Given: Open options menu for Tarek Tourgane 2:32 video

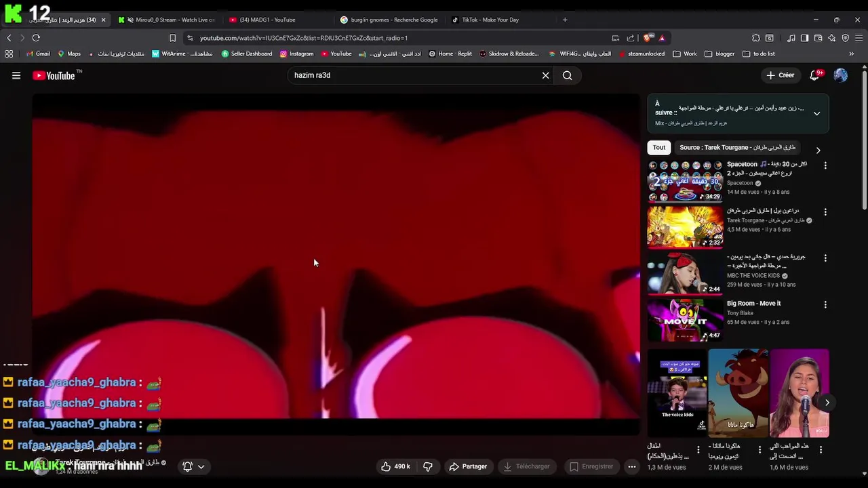Looking at the screenshot, I should 825,212.
